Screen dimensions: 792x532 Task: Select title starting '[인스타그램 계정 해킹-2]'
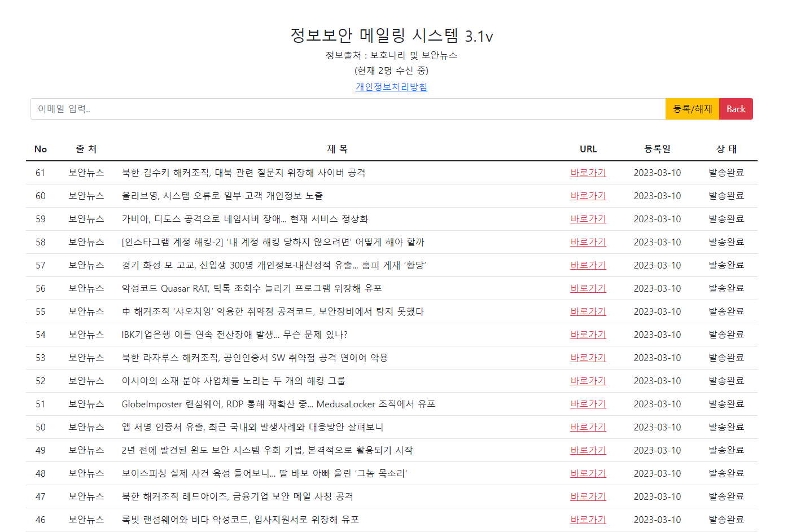point(273,242)
